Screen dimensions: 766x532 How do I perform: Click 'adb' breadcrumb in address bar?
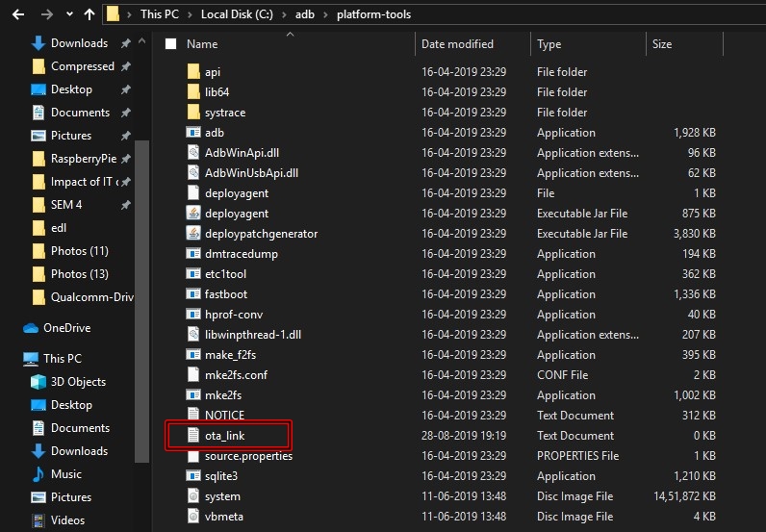(305, 14)
